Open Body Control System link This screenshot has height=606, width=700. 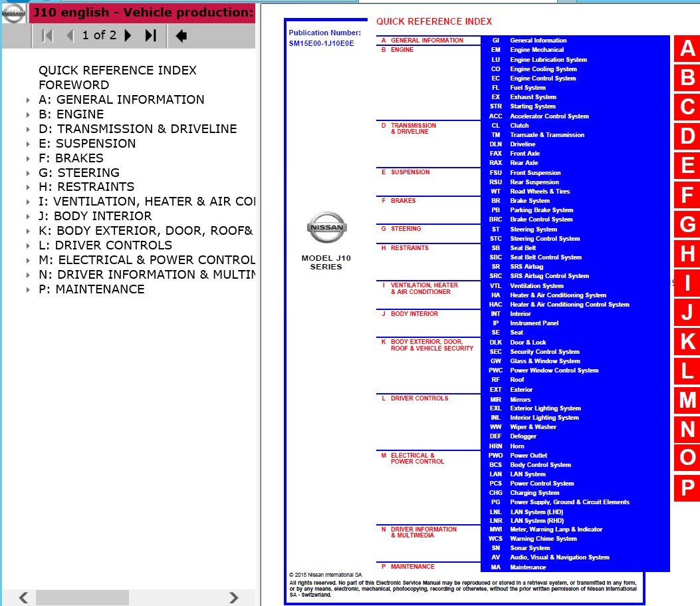pyautogui.click(x=540, y=465)
